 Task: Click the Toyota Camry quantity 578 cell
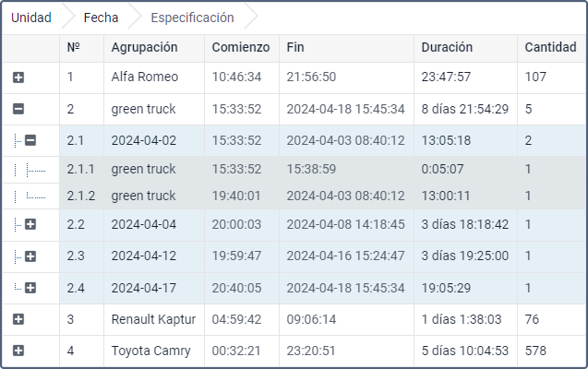551,351
